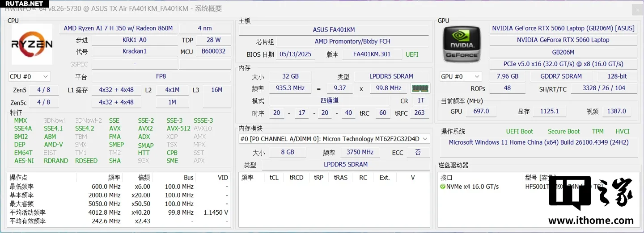This screenshot has height=233, width=644.
Task: Click the video clock value 1387.0
Action: pos(617,111)
